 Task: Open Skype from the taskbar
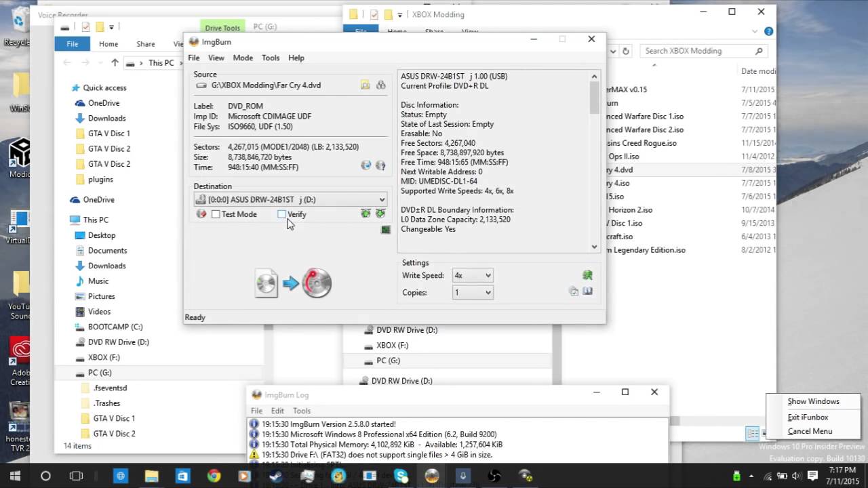pos(401,476)
